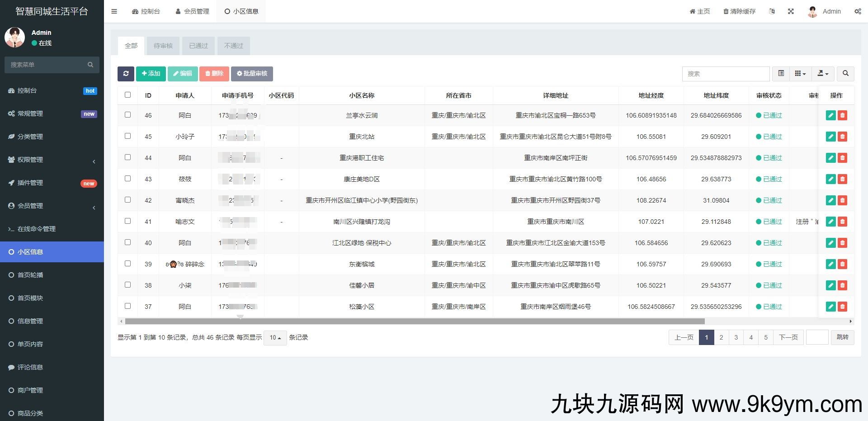This screenshot has height=421, width=868.
Task: Toggle the table card view icon
Action: tap(781, 73)
